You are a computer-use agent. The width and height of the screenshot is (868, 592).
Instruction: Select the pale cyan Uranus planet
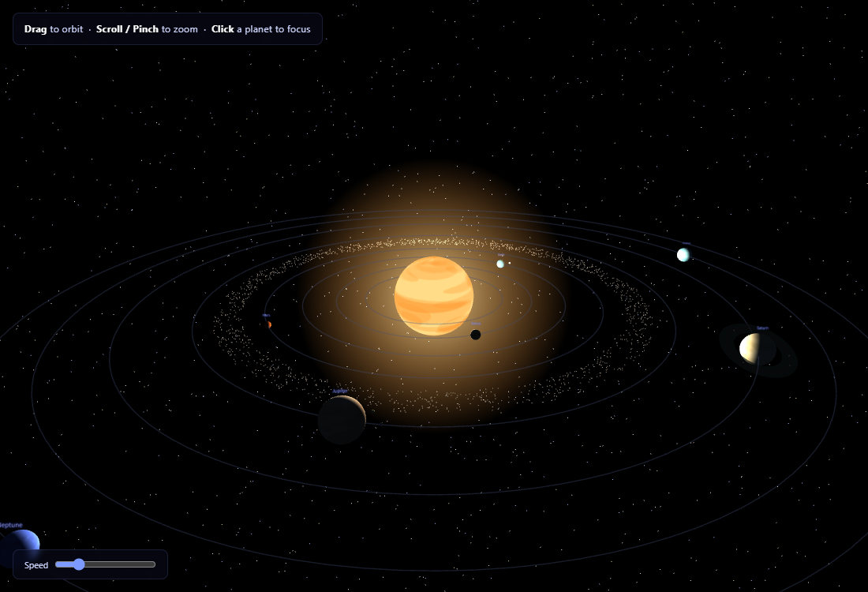(683, 255)
